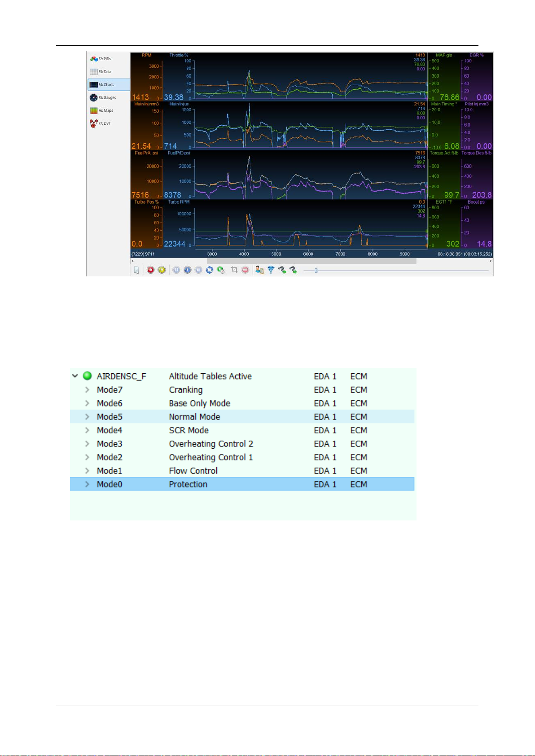Expand the Mode6 Base Only Mode row
The image size is (535, 756).
tap(87, 403)
